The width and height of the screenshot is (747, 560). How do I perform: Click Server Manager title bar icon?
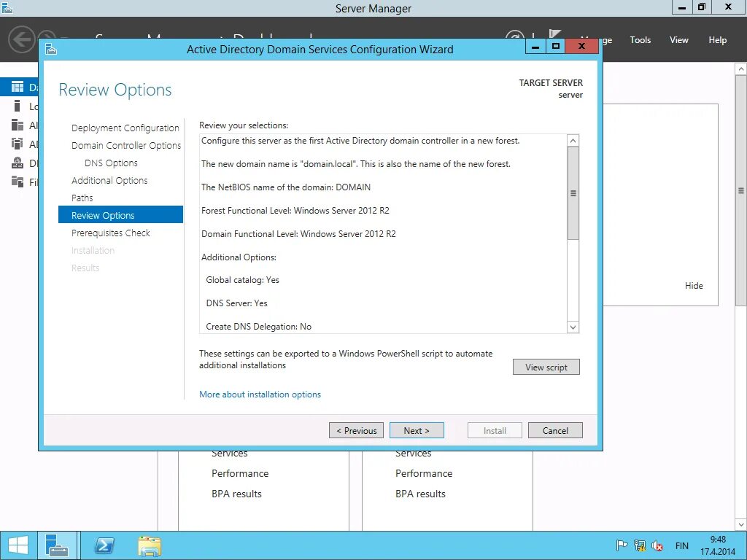pos(7,7)
